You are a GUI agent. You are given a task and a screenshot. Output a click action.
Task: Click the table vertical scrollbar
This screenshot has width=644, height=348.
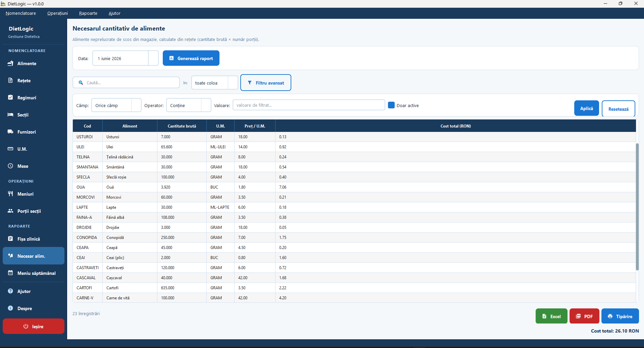pyautogui.click(x=637, y=207)
